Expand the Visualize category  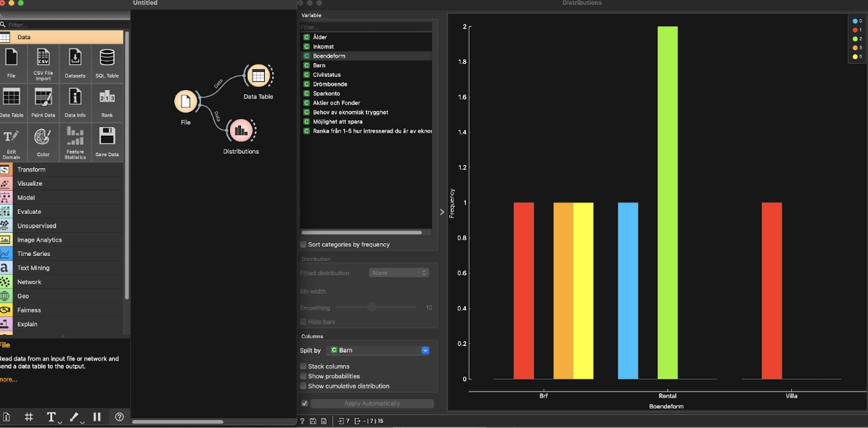pyautogui.click(x=62, y=184)
